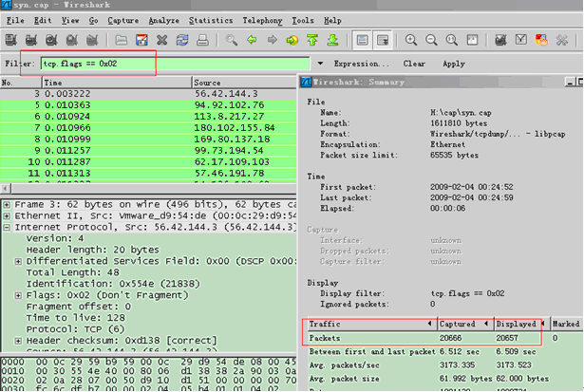Expand Differentiated Services Field node
This screenshot has width=584, height=392.
click(x=18, y=261)
